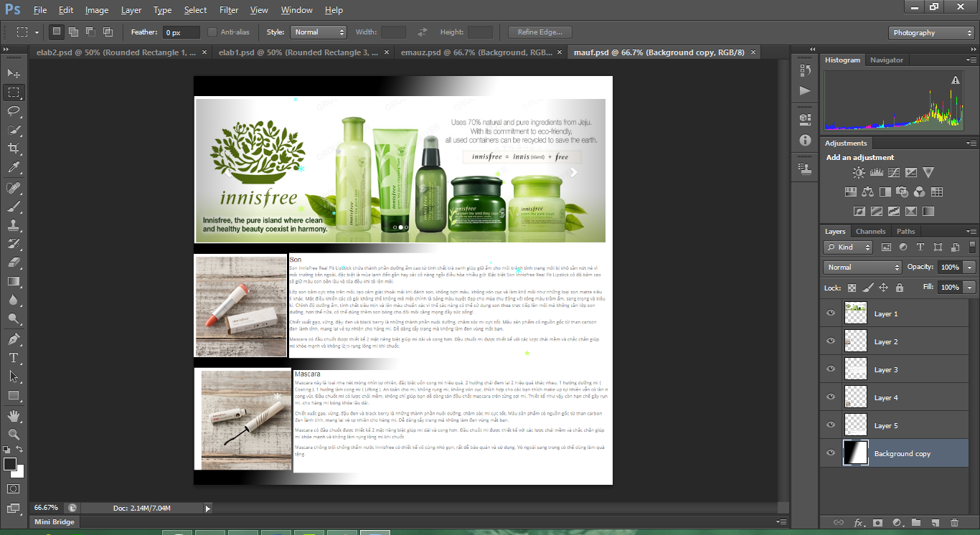Hide Layer 2 visibility eye
This screenshot has height=535, width=980.
[x=831, y=341]
